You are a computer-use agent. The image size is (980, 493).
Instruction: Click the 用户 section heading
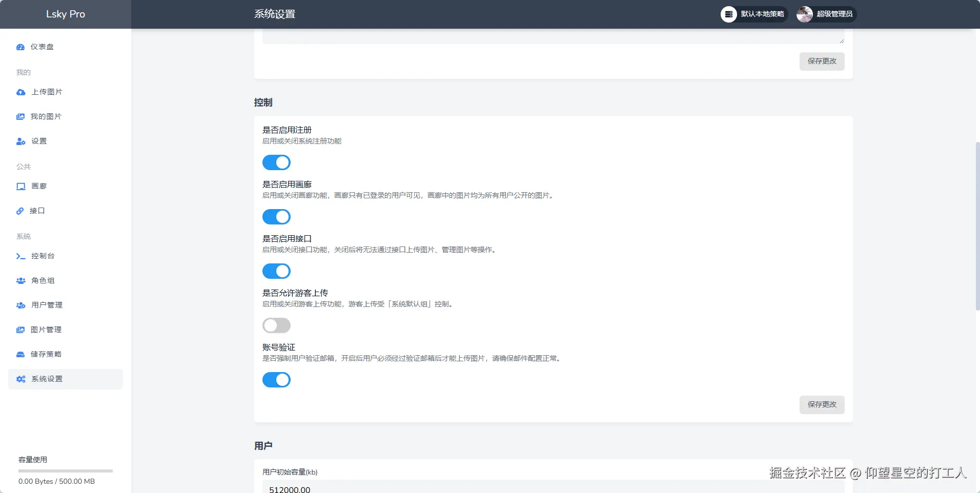pos(263,446)
